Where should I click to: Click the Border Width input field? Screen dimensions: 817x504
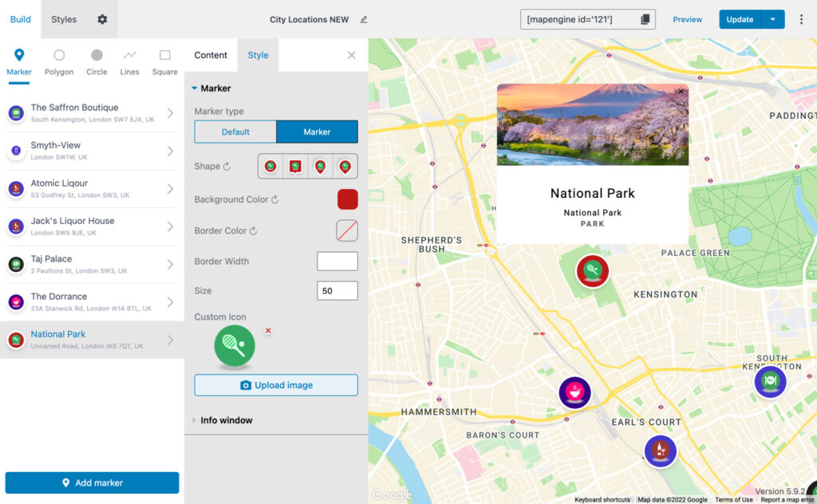tap(337, 261)
